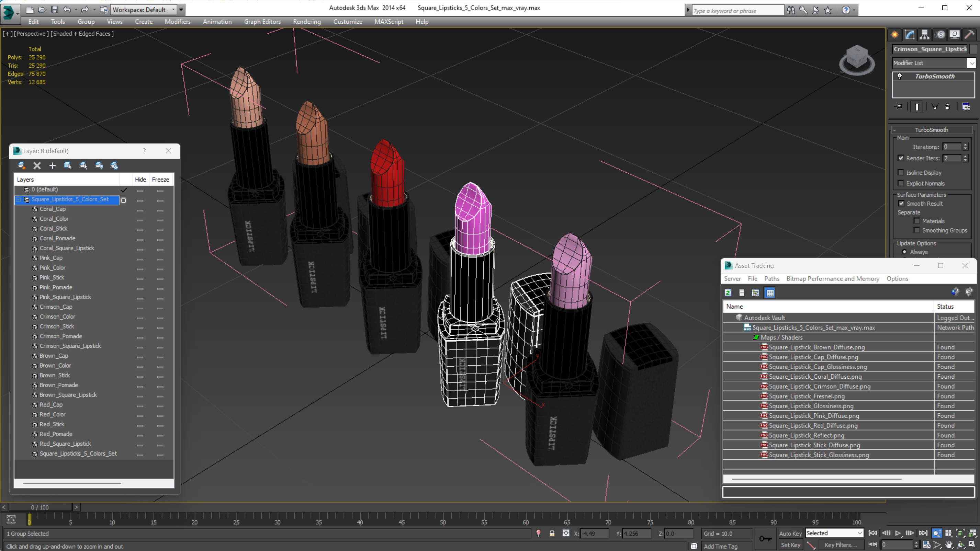Click the object color swatch beside name field
Viewport: 980px width, 551px height.
coord(973,49)
